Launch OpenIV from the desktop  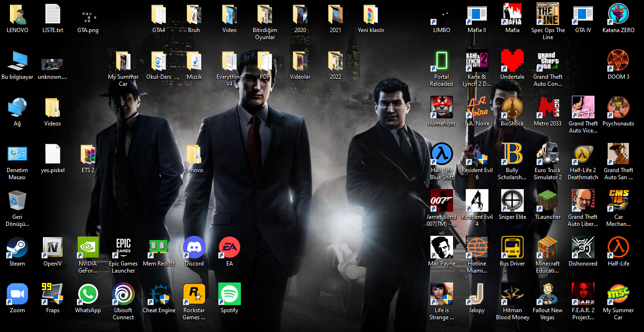53,248
